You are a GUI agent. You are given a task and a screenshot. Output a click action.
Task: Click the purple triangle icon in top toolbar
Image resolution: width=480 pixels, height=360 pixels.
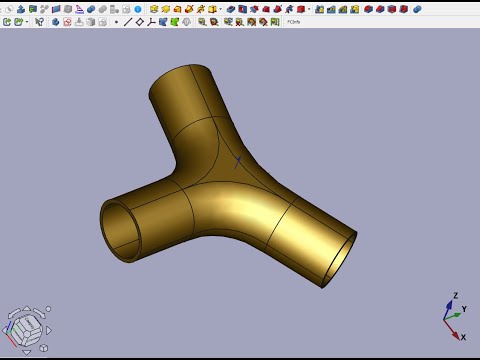click(79, 9)
